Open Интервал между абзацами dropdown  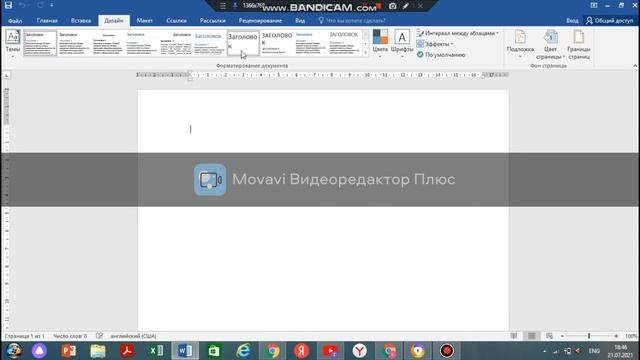[458, 33]
